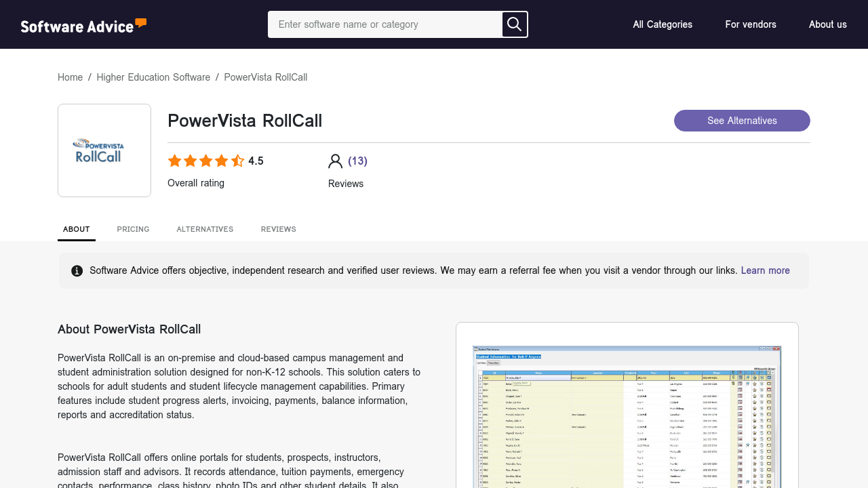Click the PowerVista RollCall product logo
The width and height of the screenshot is (868, 488).
[104, 150]
